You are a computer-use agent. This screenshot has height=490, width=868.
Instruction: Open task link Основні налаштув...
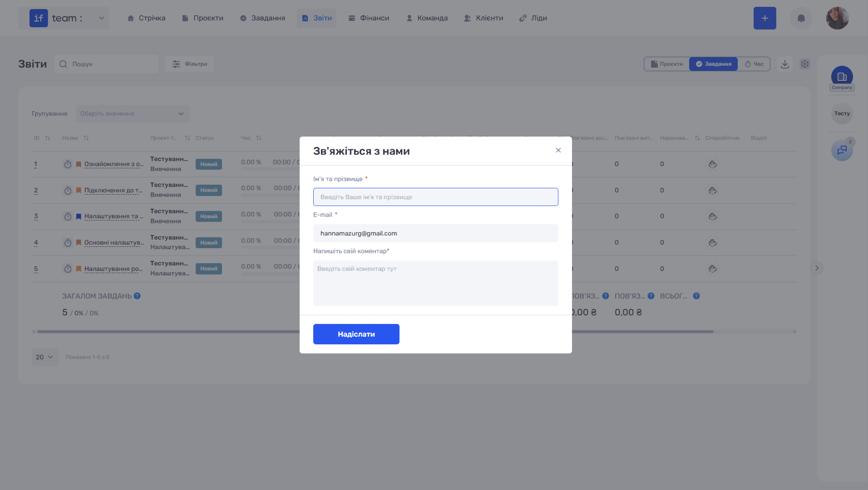click(114, 243)
